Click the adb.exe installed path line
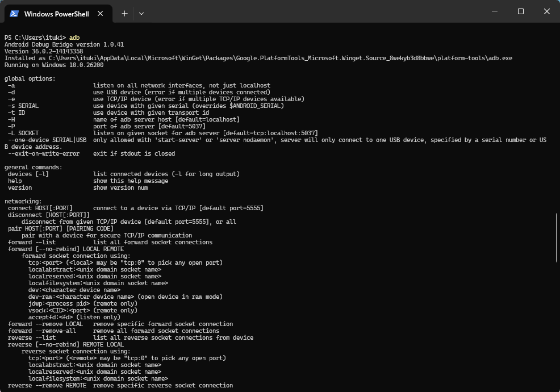The image size is (560, 392). (258, 58)
